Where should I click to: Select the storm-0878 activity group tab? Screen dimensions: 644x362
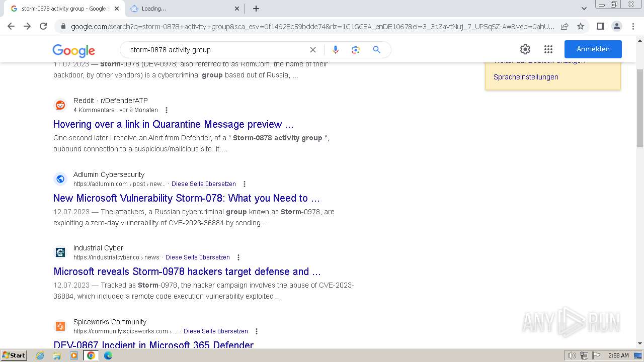click(x=64, y=9)
